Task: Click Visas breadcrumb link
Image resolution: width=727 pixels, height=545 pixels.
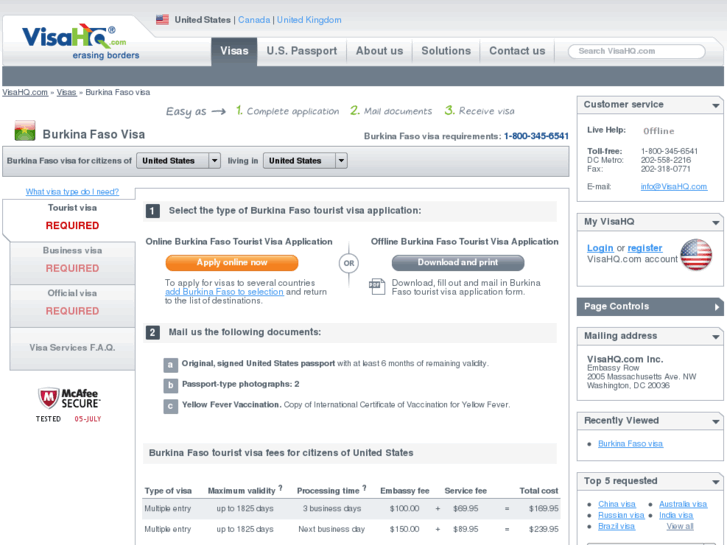Action: point(66,92)
